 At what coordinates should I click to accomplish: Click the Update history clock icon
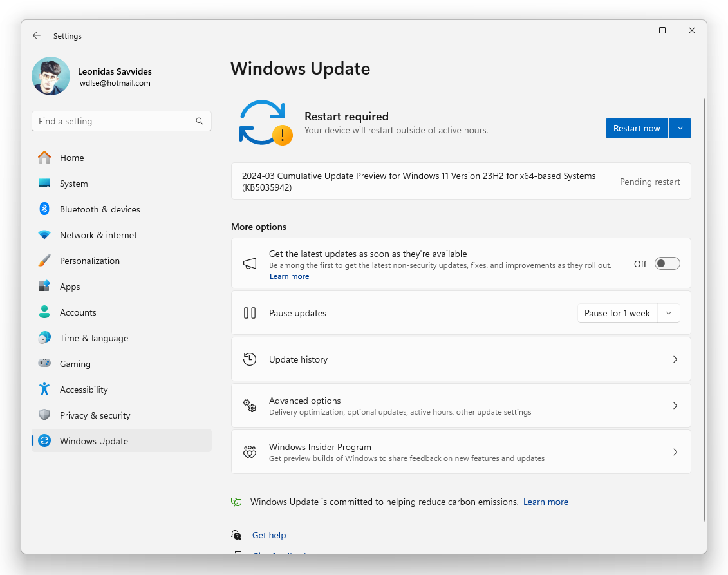coord(249,359)
